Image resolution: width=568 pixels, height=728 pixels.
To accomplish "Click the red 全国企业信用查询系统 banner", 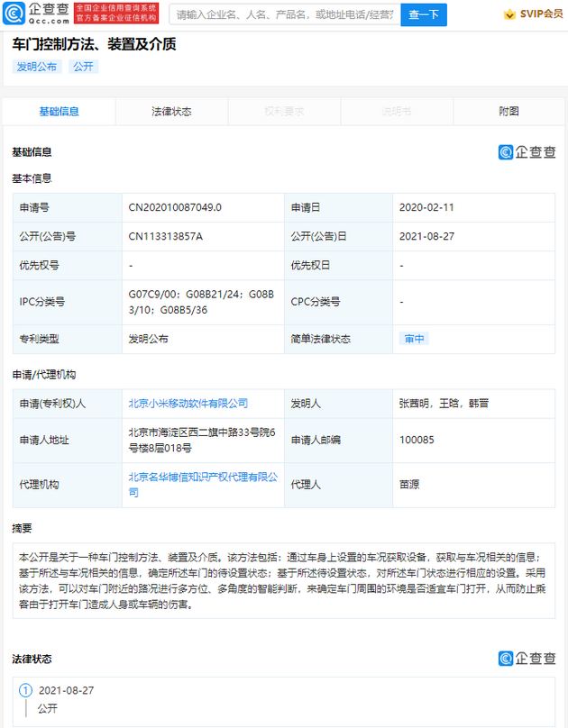I will pyautogui.click(x=116, y=14).
